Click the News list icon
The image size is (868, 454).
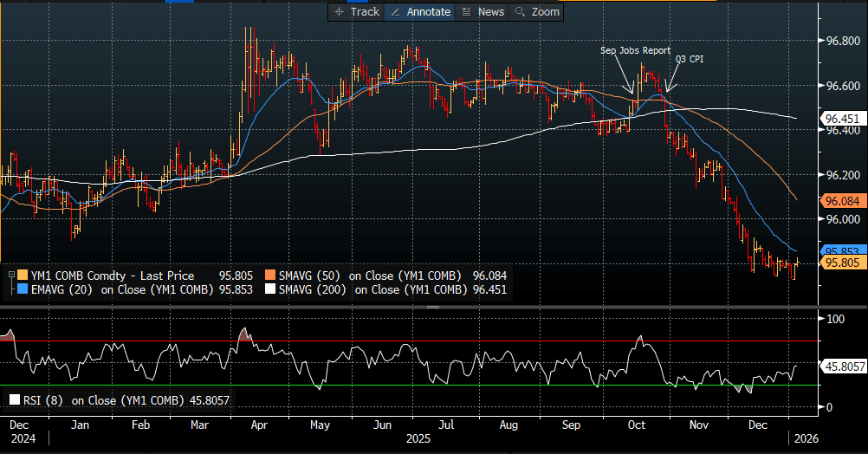467,11
